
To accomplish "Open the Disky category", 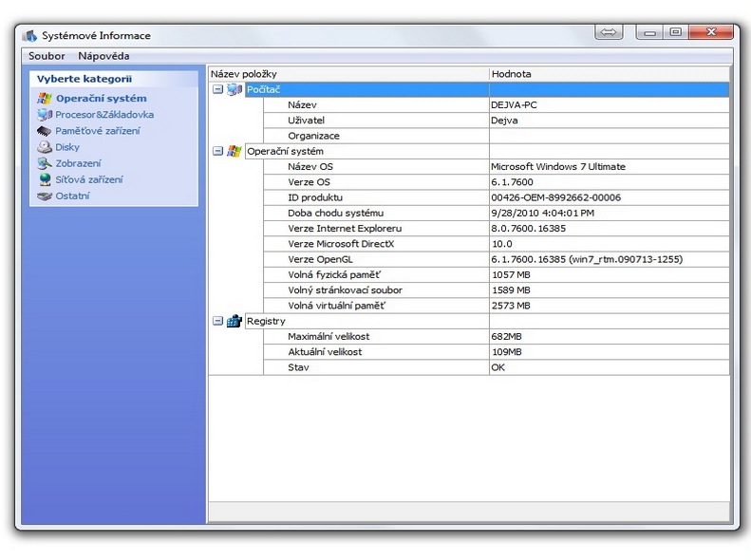I will pyautogui.click(x=67, y=147).
